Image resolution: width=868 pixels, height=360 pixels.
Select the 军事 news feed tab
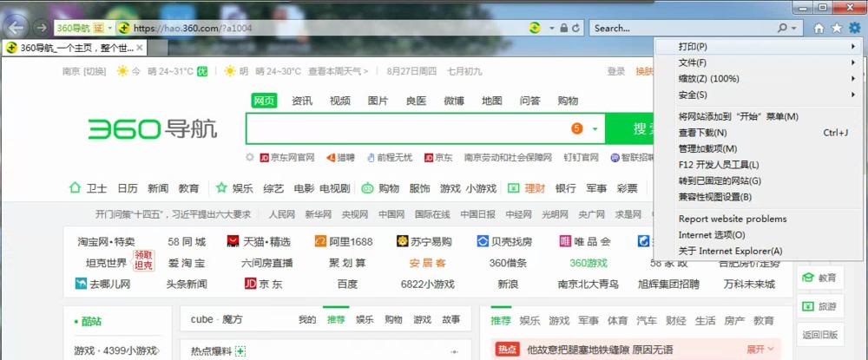pos(588,321)
